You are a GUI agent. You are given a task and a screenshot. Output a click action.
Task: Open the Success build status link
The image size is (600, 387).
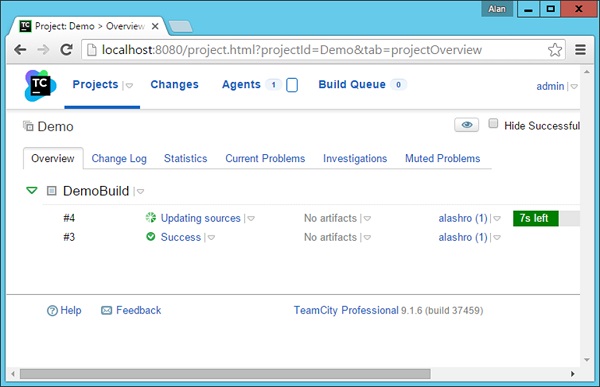coord(181,237)
